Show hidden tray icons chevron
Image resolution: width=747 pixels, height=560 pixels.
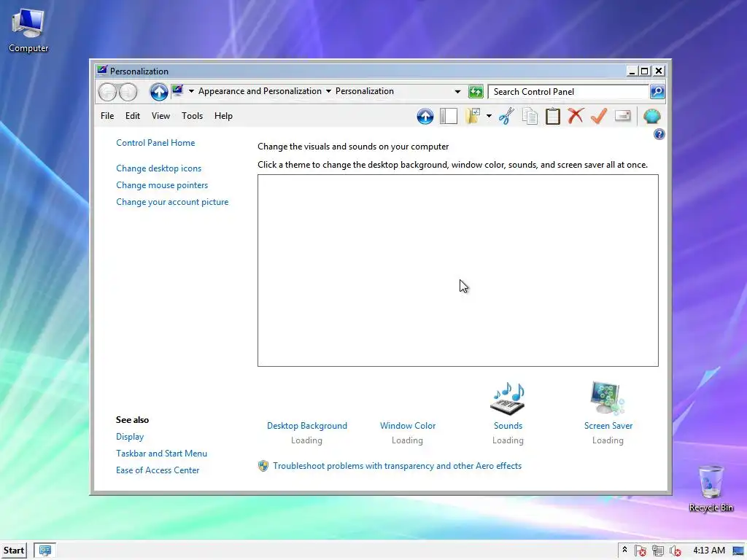point(624,550)
